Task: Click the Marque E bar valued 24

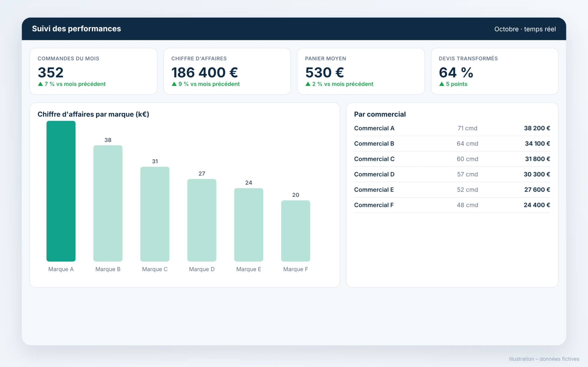Action: click(249, 225)
